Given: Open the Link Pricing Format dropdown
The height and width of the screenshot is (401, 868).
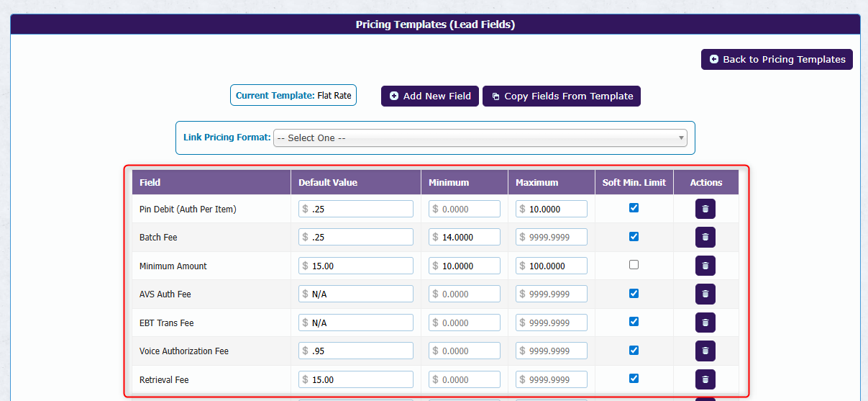Looking at the screenshot, I should pyautogui.click(x=480, y=138).
